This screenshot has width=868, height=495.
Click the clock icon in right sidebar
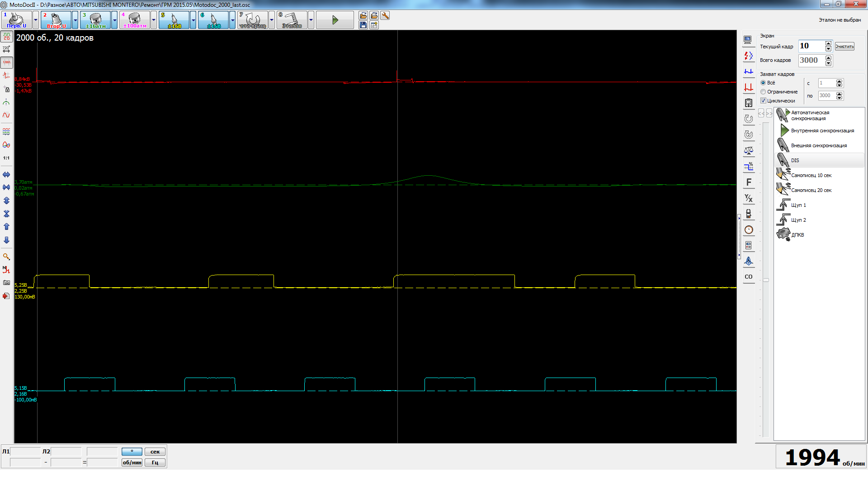tap(749, 229)
